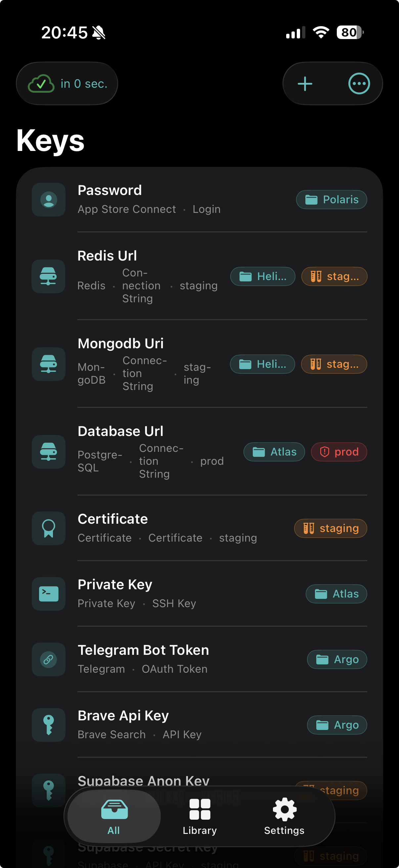Tap the Supabase Anon Key key icon
Viewport: 399px width, 868px height.
[49, 790]
